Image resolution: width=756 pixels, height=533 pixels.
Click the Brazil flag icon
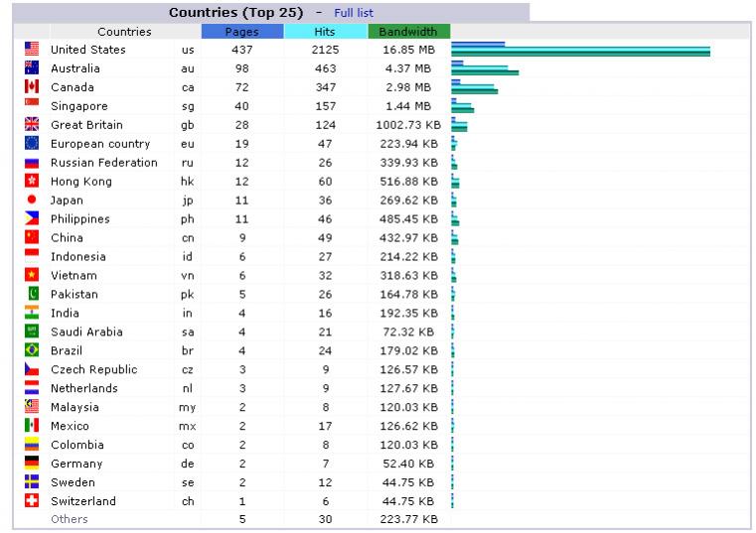[32, 349]
